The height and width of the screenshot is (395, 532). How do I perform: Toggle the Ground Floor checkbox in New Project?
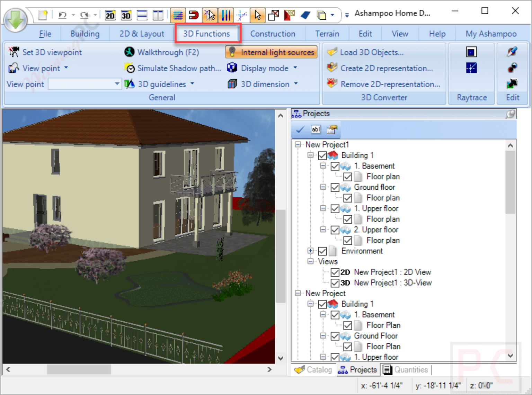point(335,336)
